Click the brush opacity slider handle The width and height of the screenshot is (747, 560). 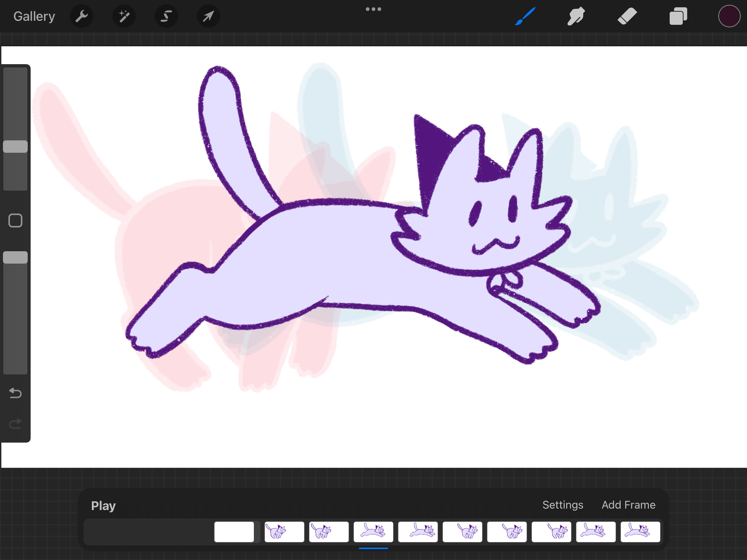(x=15, y=257)
